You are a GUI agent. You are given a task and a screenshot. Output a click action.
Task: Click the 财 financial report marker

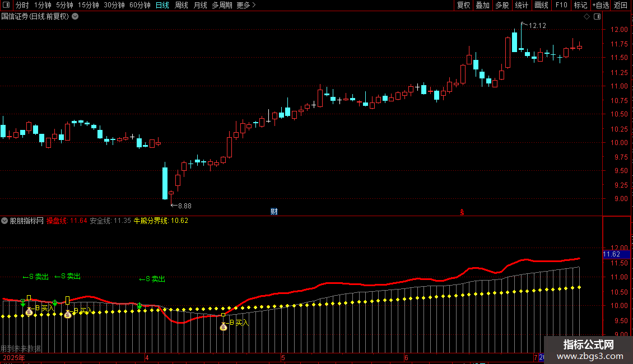tap(274, 212)
